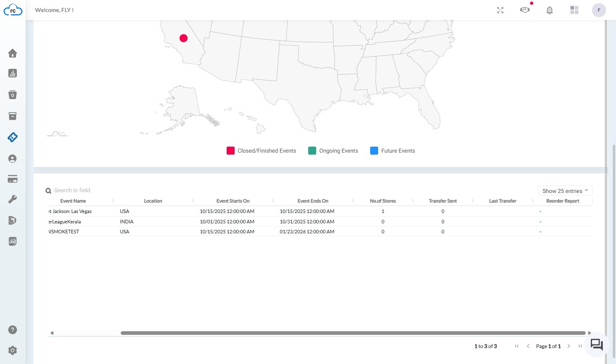Open the bar chart analytics sidebar icon

(12, 74)
